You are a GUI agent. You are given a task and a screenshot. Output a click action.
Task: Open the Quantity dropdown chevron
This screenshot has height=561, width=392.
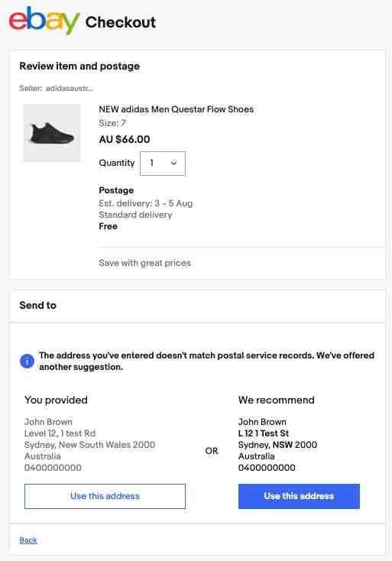click(x=173, y=163)
